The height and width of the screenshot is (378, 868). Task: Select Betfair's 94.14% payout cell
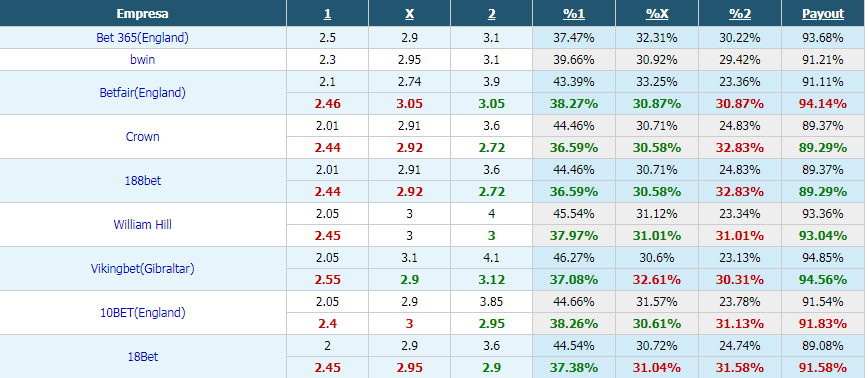823,103
